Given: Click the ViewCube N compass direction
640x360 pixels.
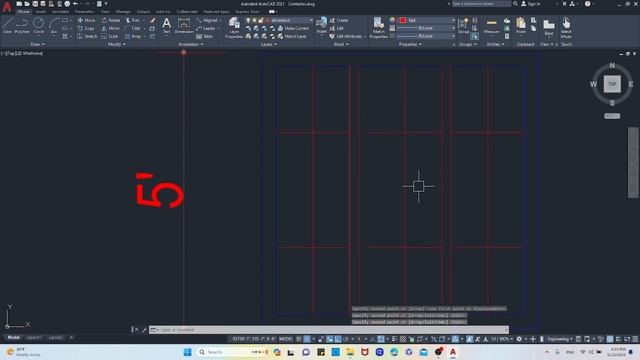Looking at the screenshot, I should [x=612, y=65].
